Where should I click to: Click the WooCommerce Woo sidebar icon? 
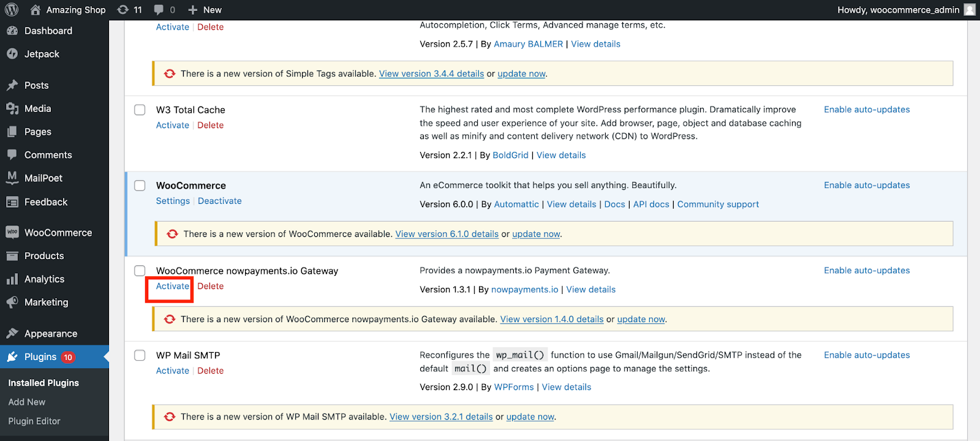(x=12, y=233)
